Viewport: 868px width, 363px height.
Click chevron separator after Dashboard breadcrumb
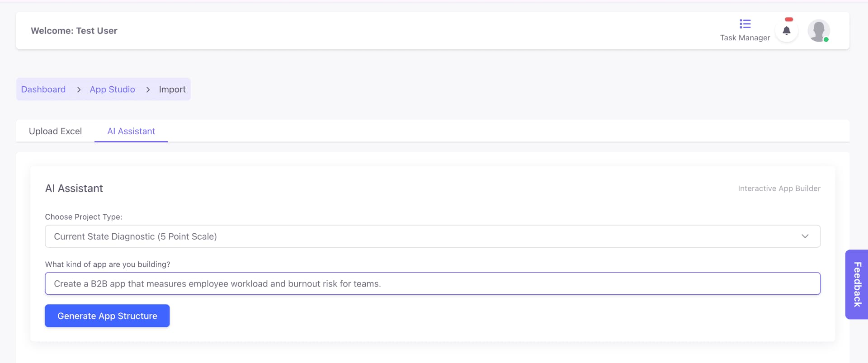pos(79,90)
